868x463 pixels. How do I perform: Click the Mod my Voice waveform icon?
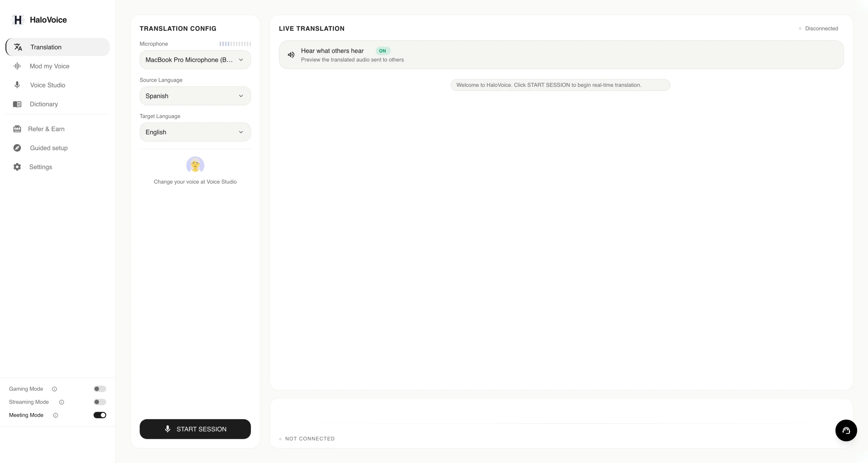17,66
